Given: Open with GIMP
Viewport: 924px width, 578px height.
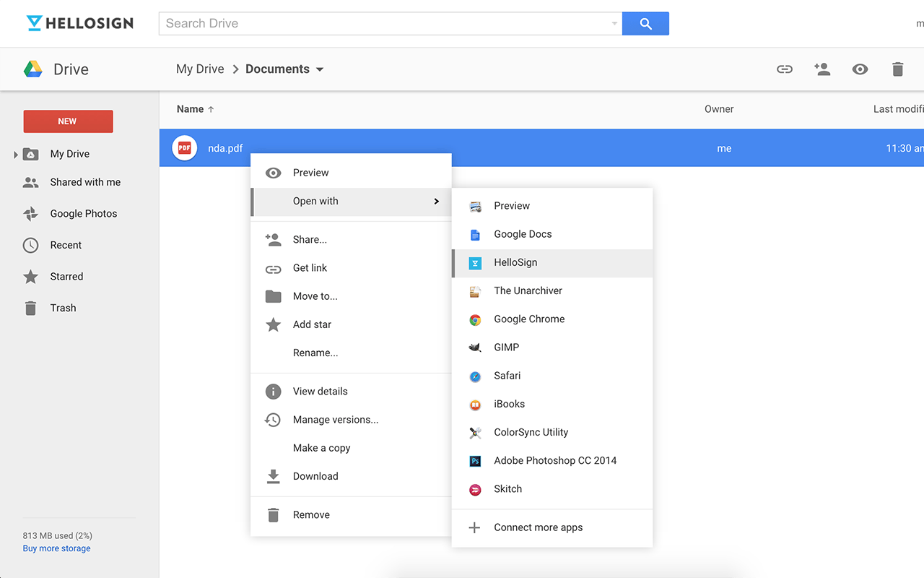Looking at the screenshot, I should (x=552, y=347).
